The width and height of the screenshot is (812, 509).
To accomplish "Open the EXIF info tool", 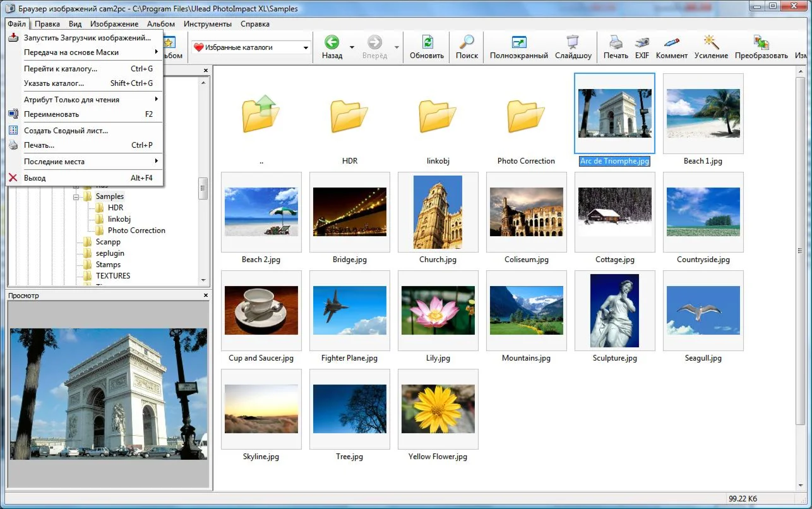I will [x=642, y=43].
